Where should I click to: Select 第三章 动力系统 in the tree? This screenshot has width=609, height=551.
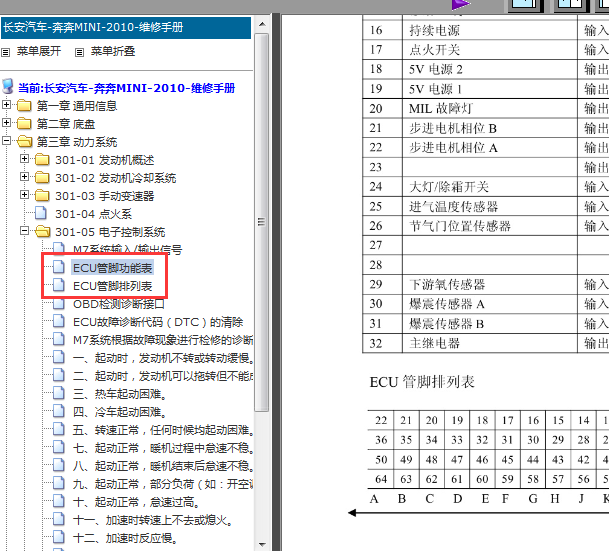(77, 142)
